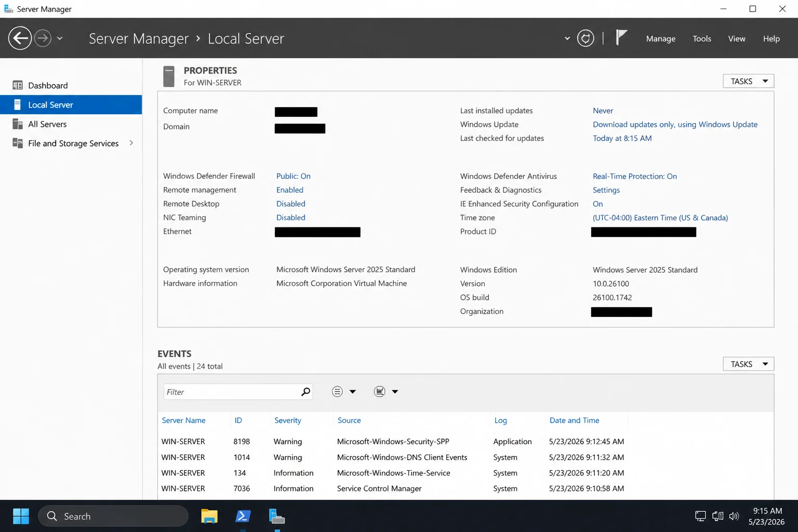798x532 pixels.
Task: Sort events by Severity column
Action: tap(287, 420)
